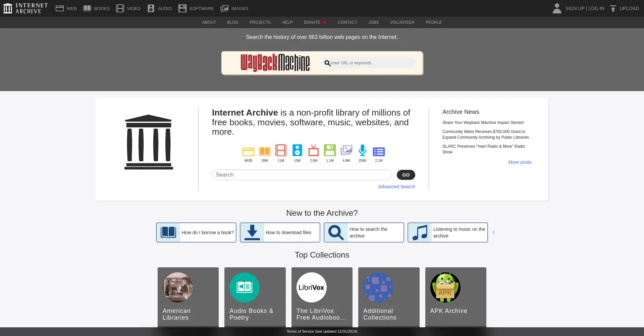The image size is (644, 336).
Task: Click the donate heart icon
Action: pyautogui.click(x=324, y=22)
